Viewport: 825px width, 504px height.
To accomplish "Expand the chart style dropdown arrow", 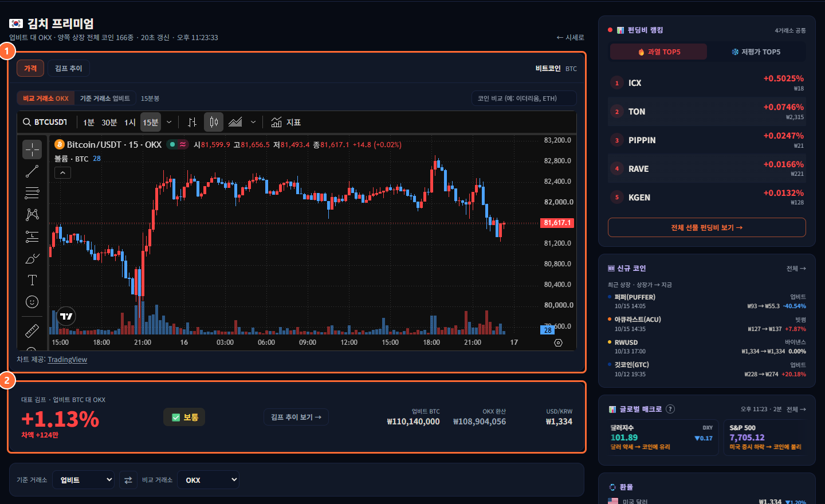I will tap(253, 122).
